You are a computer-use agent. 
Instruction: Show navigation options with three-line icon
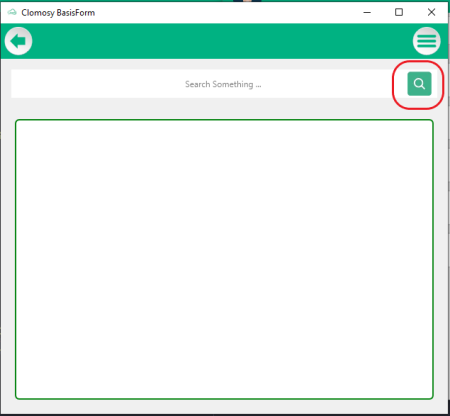427,41
